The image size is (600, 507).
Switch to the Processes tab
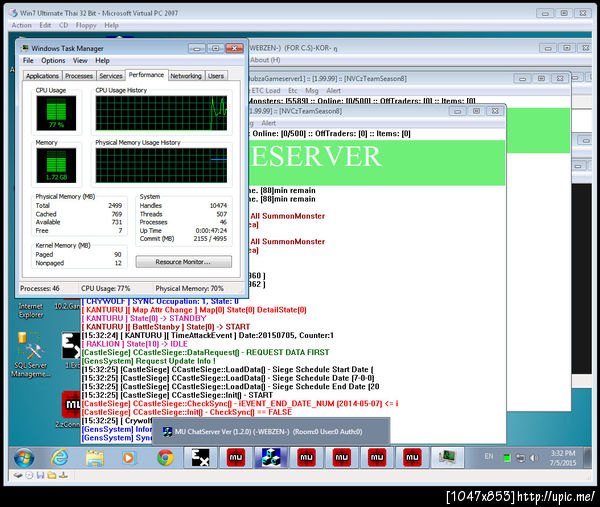79,76
